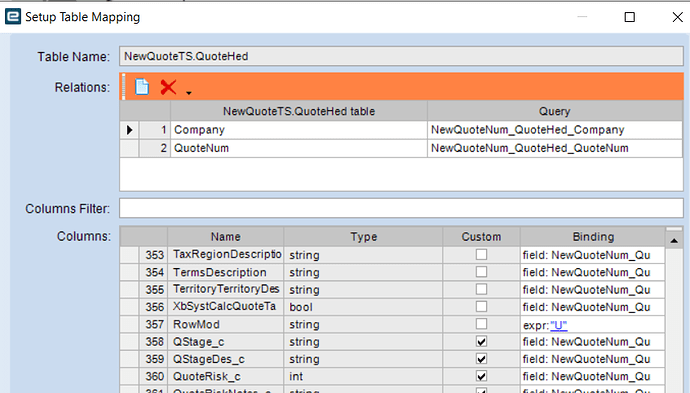The height and width of the screenshot is (393, 690).
Task: Select the row indicator arrow for Company
Action: point(129,130)
